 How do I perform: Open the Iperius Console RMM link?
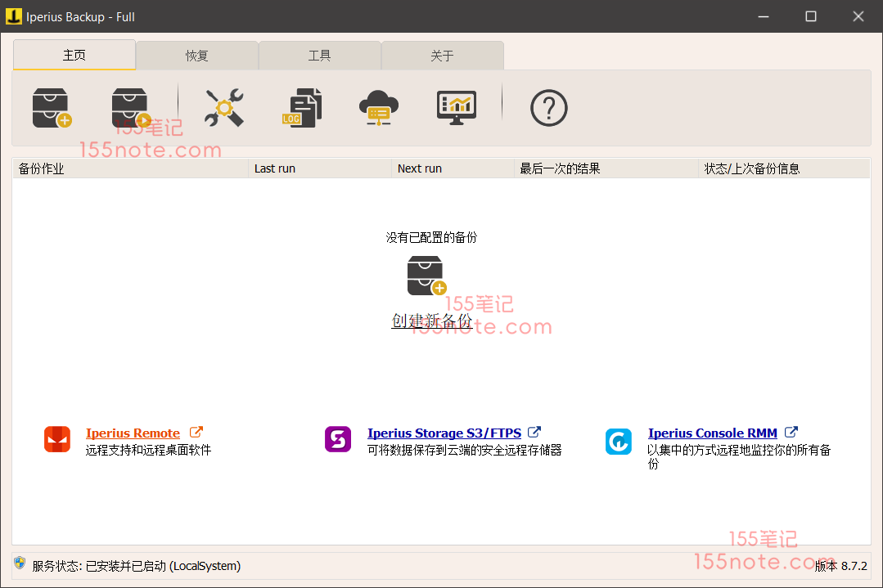point(712,433)
